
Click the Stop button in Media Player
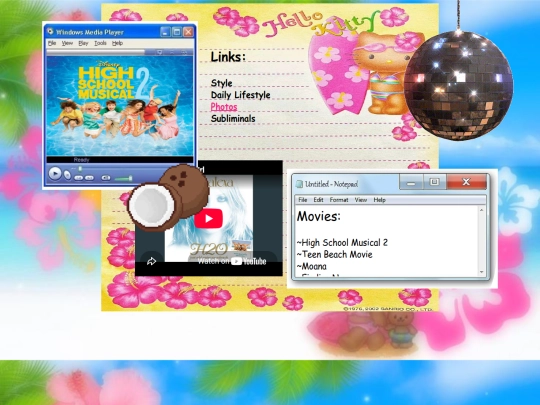tap(68, 175)
